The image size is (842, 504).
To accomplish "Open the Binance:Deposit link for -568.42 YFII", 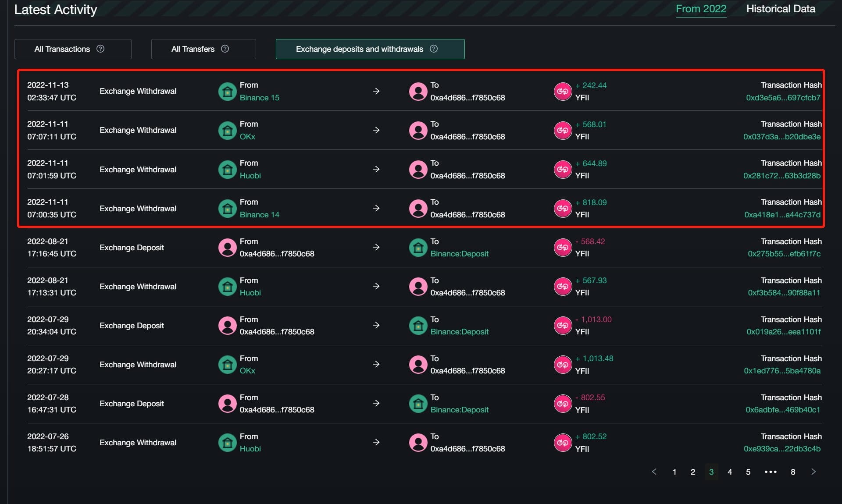I will coord(459,254).
